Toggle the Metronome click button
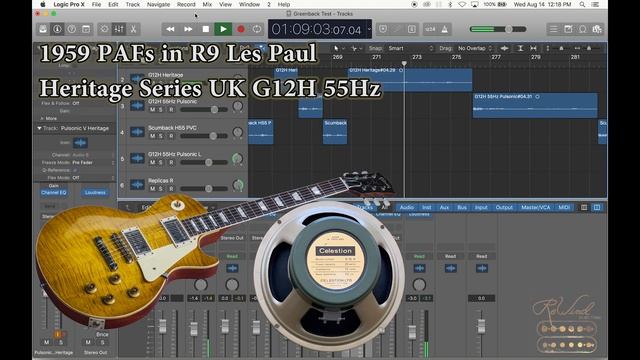This screenshot has width=640, height=360. click(444, 29)
